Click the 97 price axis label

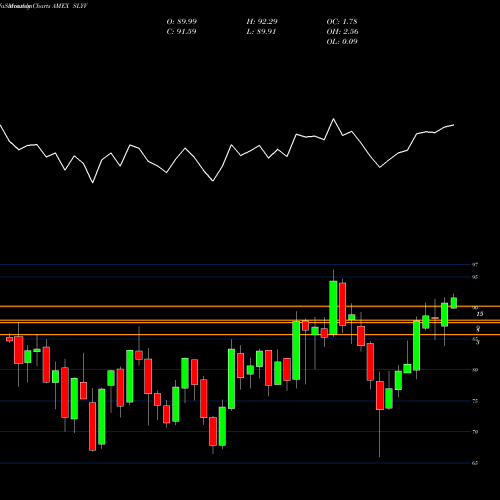[x=475, y=265]
